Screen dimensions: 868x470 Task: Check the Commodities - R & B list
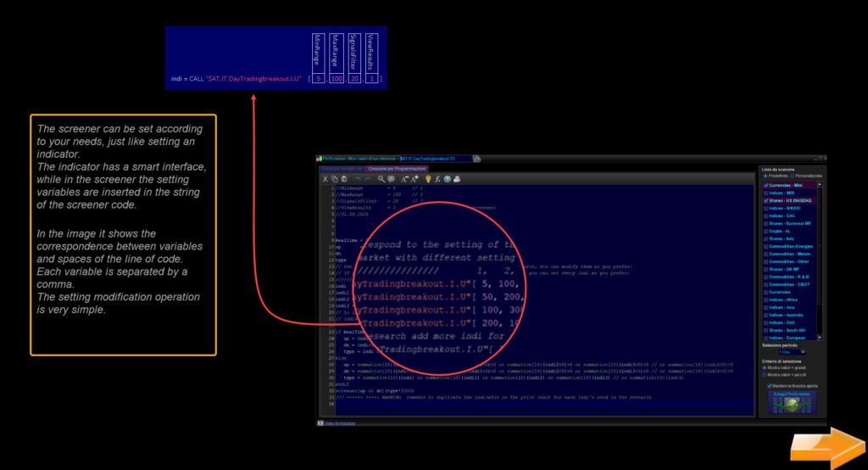tap(766, 277)
